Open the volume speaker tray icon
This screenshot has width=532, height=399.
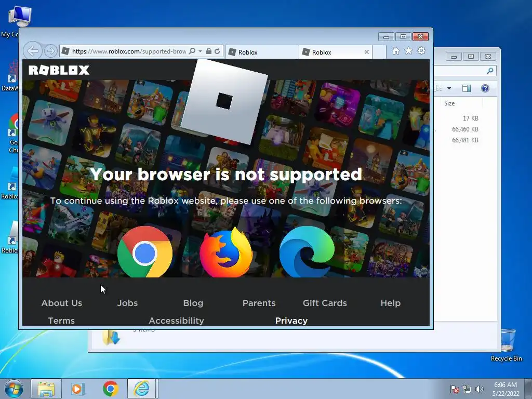click(x=480, y=389)
